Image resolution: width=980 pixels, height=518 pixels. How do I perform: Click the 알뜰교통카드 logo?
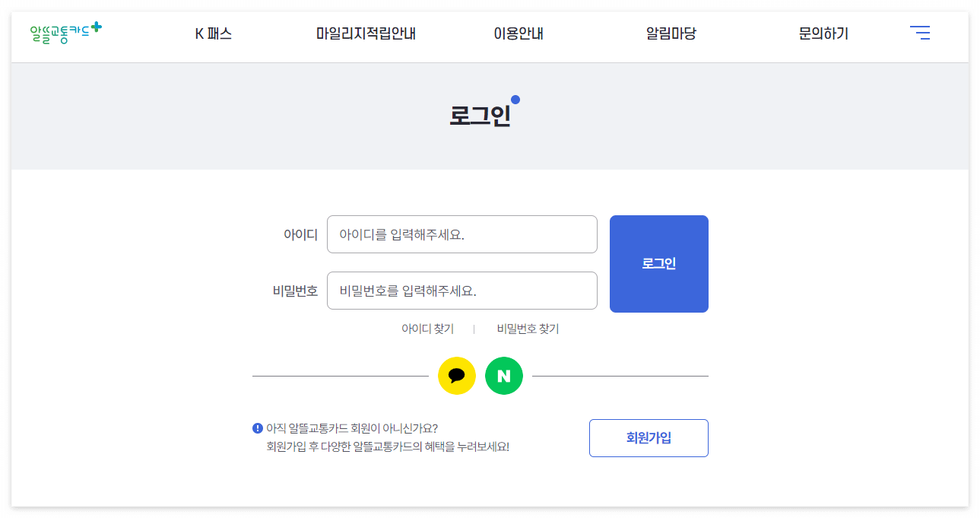(x=65, y=33)
